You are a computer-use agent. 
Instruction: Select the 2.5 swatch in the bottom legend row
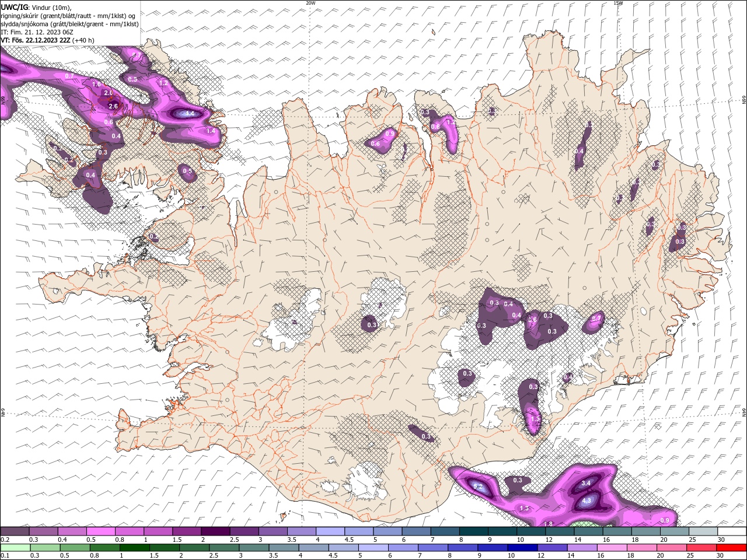click(x=224, y=548)
